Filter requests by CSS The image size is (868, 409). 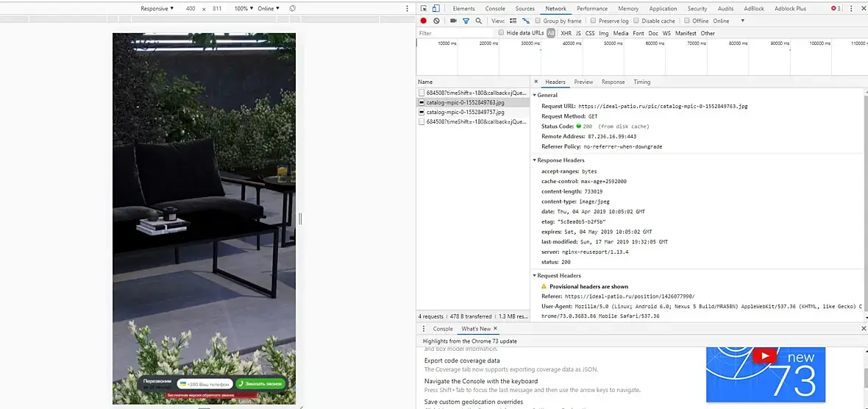click(x=590, y=33)
